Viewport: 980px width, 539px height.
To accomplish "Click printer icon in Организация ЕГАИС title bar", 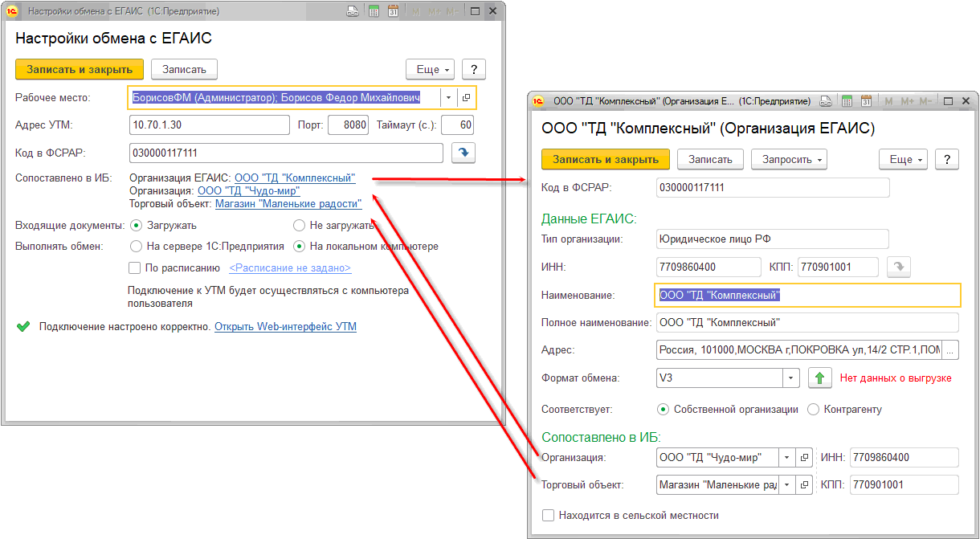I will [825, 102].
